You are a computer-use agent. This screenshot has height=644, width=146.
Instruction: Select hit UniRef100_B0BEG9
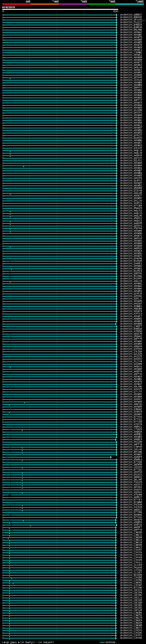point(131,25)
